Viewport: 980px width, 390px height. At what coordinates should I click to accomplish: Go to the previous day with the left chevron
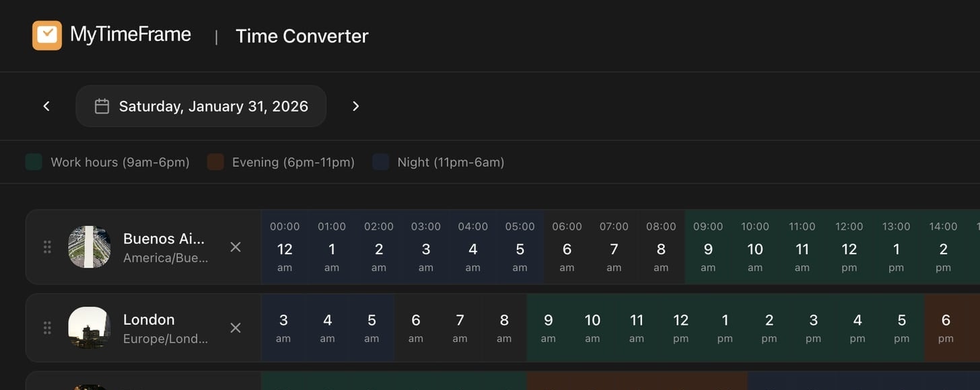tap(46, 106)
